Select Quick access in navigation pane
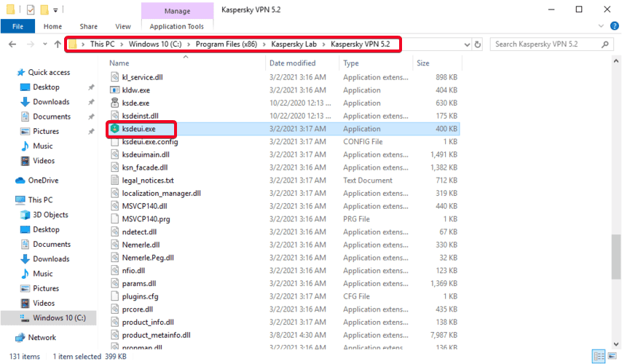 click(48, 72)
